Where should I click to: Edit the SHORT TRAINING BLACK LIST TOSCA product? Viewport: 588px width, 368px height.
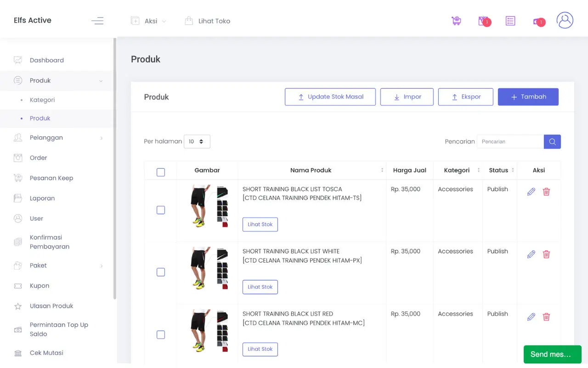tap(531, 192)
